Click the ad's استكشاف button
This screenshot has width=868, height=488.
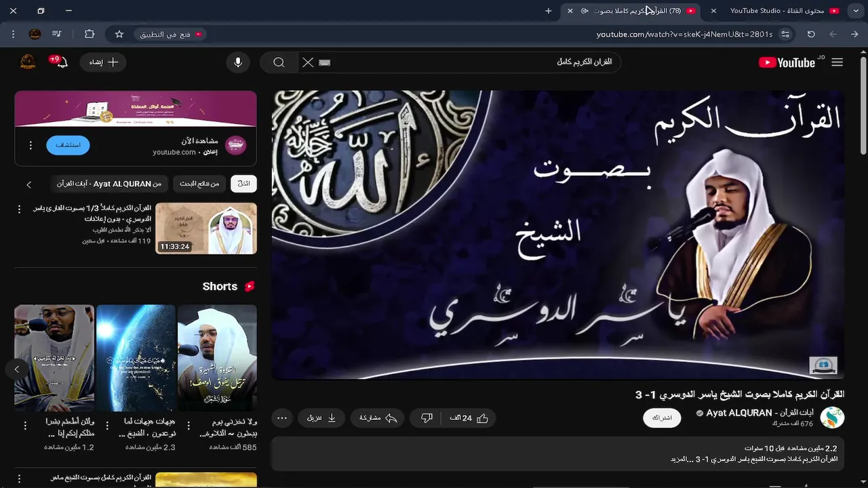pyautogui.click(x=68, y=145)
